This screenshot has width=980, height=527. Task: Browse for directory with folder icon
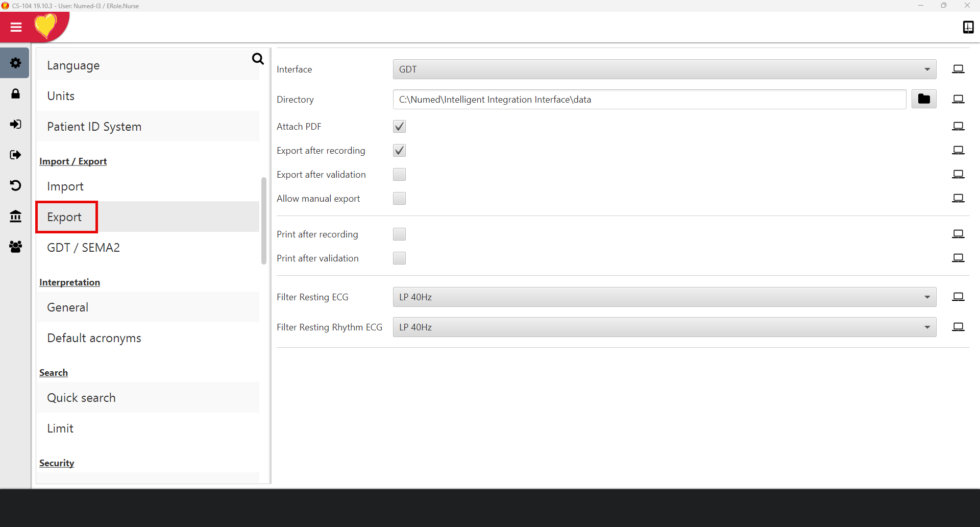[923, 99]
